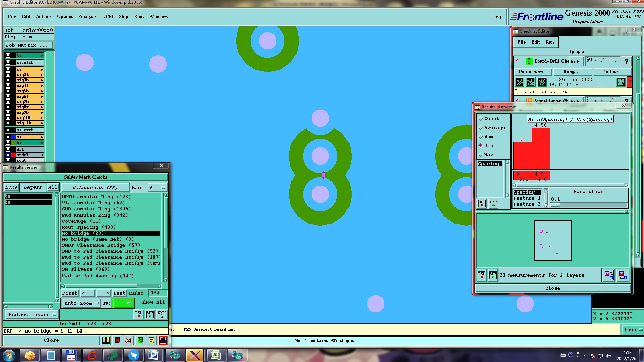644x362 pixels.
Task: Click the crossed-out REF icon
Action: (x=129, y=340)
